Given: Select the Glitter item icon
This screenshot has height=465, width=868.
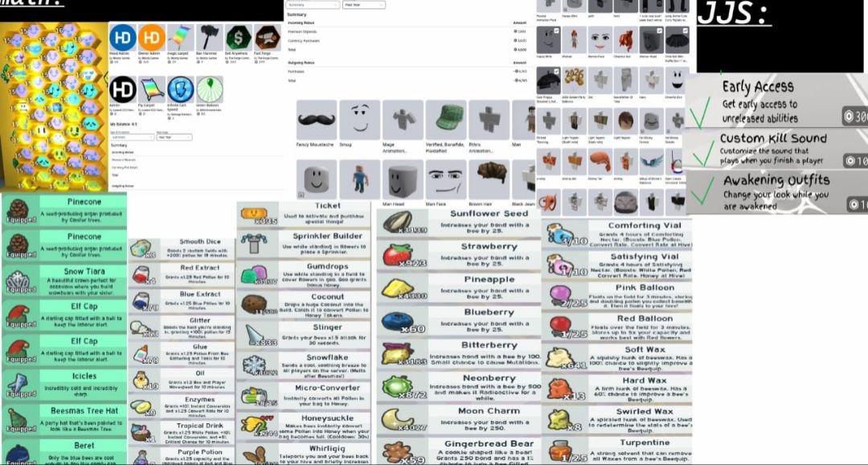Looking at the screenshot, I should [x=141, y=327].
